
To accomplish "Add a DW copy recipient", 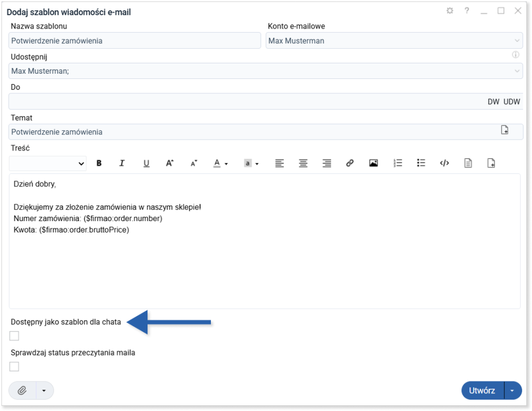I will [494, 102].
